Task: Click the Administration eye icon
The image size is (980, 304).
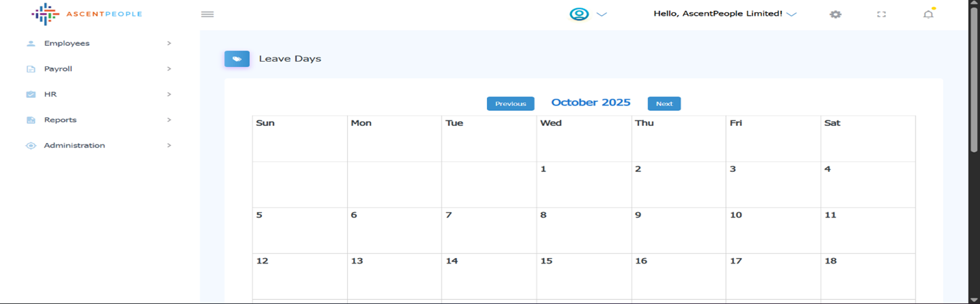Action: (31, 146)
